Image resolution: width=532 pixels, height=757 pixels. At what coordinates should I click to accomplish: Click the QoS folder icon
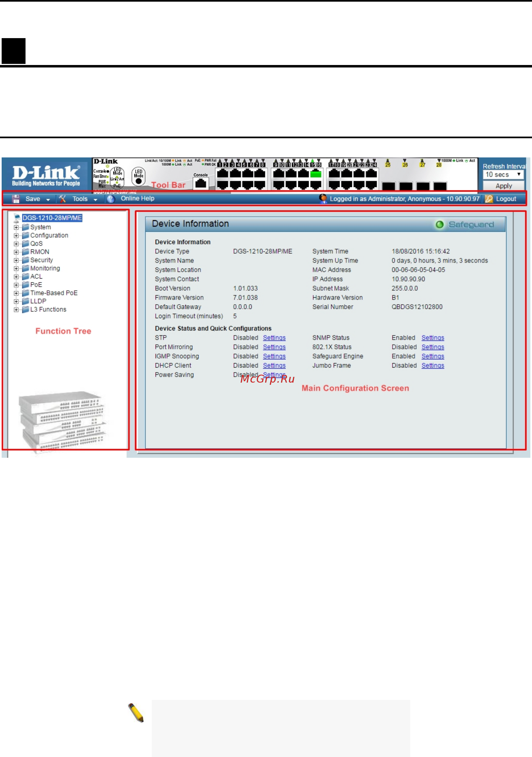(x=26, y=244)
